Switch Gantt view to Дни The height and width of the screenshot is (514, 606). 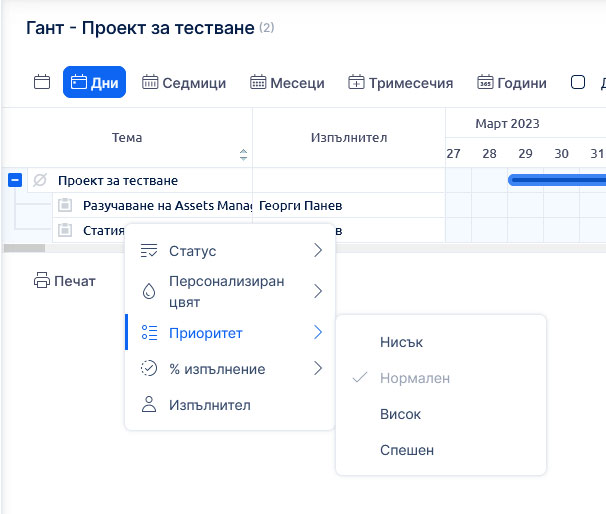94,82
